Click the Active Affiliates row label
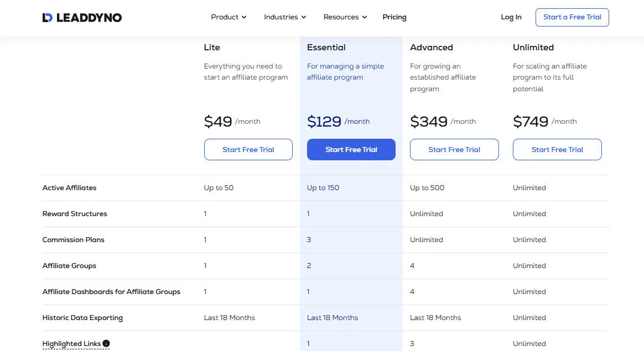This screenshot has height=351, width=644. tap(69, 187)
